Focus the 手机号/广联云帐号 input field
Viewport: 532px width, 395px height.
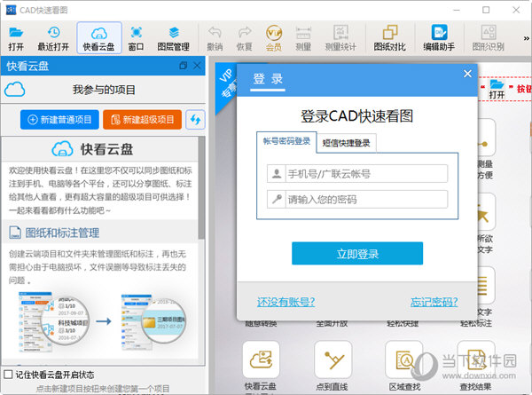(x=357, y=174)
